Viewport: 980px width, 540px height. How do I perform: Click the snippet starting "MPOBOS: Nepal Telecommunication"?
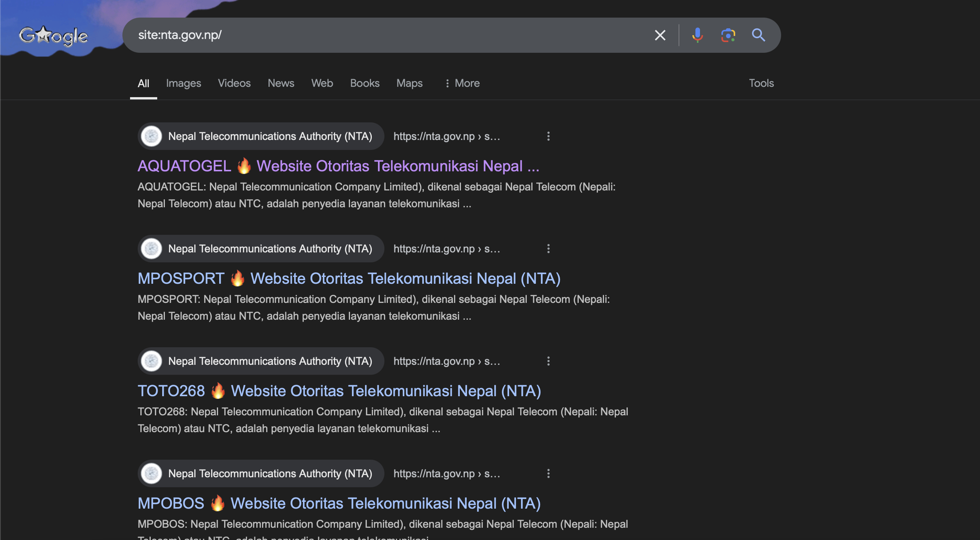click(383, 529)
